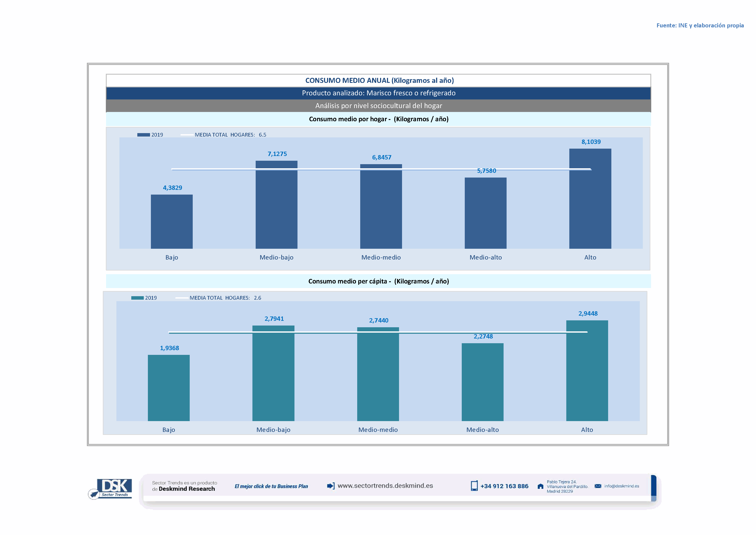The width and height of the screenshot is (756, 535).
Task: Click the info@deskmind.es email address
Action: (621, 486)
